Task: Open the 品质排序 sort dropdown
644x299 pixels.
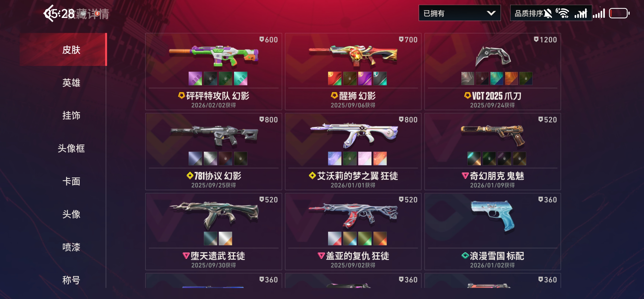Action: point(551,13)
